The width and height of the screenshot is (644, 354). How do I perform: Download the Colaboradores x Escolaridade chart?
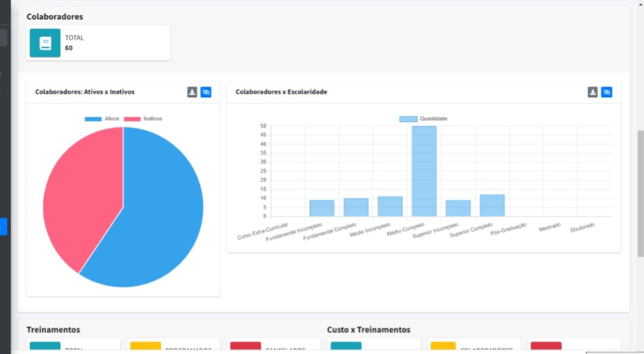coord(592,92)
